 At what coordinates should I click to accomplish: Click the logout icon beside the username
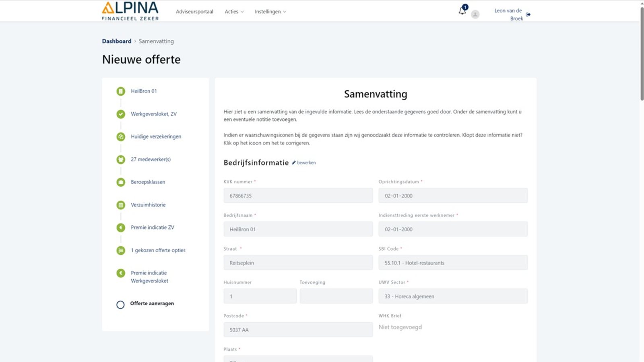point(528,14)
